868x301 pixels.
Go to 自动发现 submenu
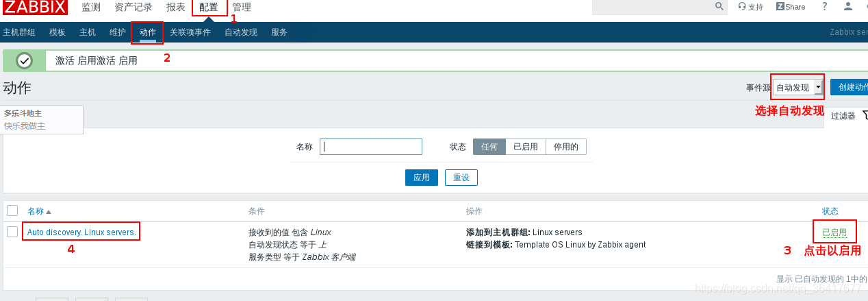click(x=241, y=32)
